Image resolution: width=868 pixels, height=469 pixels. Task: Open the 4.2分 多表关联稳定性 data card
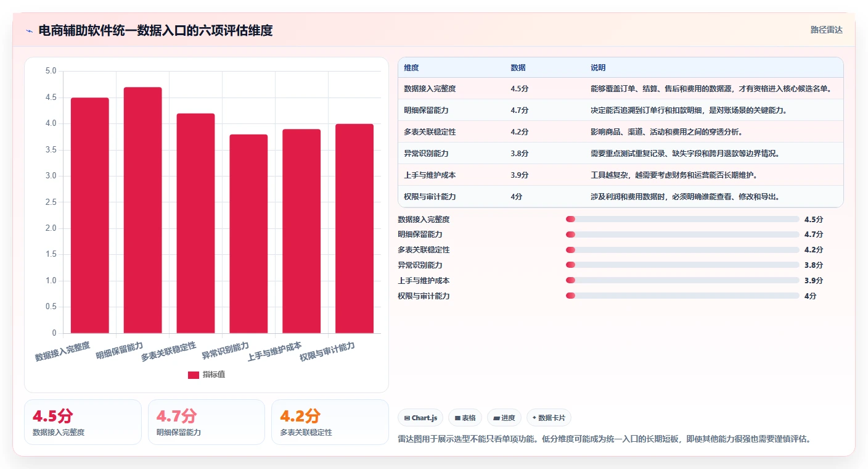click(330, 422)
